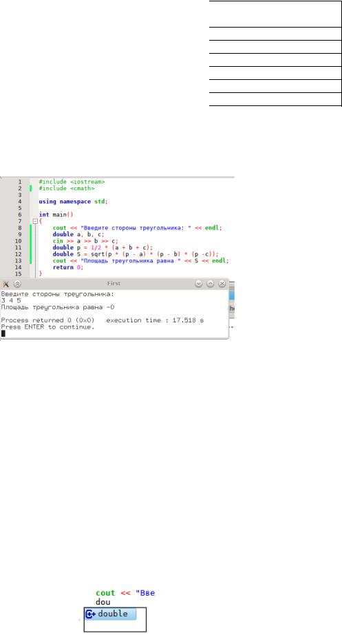Minimize the First console window

[x=199, y=284]
